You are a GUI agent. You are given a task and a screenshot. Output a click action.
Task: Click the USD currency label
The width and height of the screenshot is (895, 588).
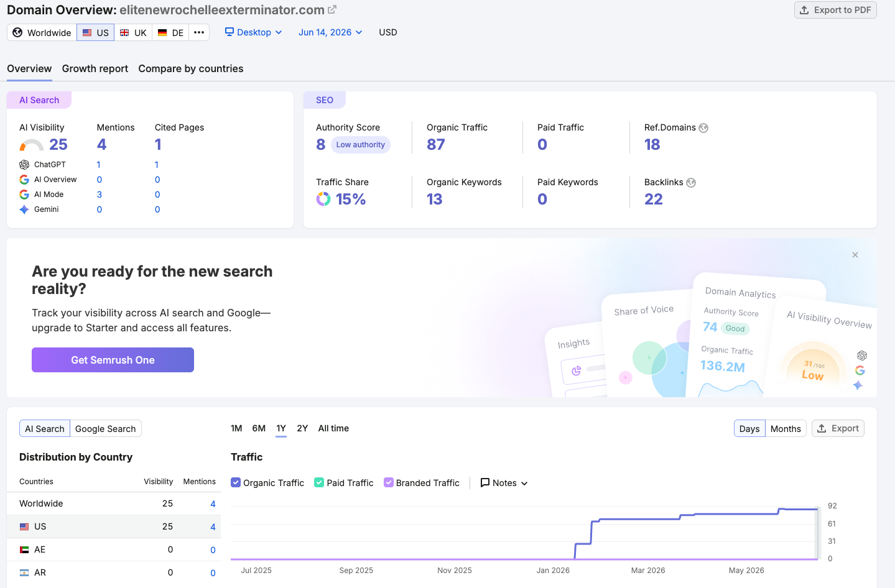point(388,32)
